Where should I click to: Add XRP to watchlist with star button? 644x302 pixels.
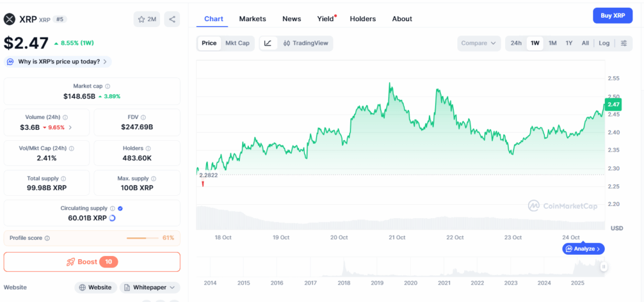[147, 19]
